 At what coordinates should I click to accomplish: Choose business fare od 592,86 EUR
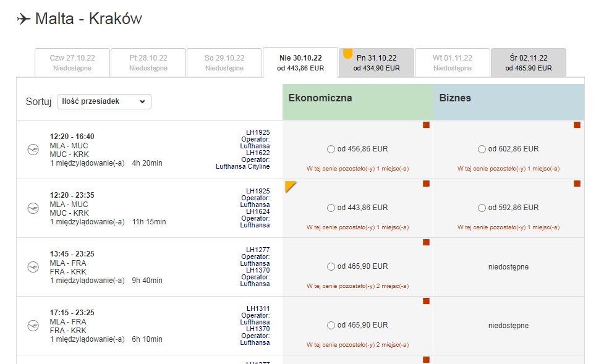coord(482,208)
